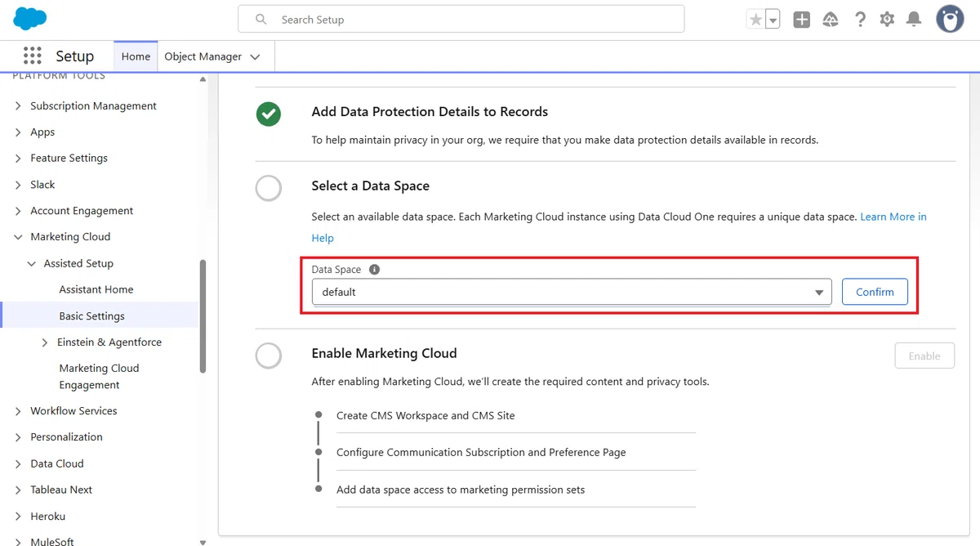Open the Setup gear icon
The image size is (980, 546).
(x=887, y=20)
